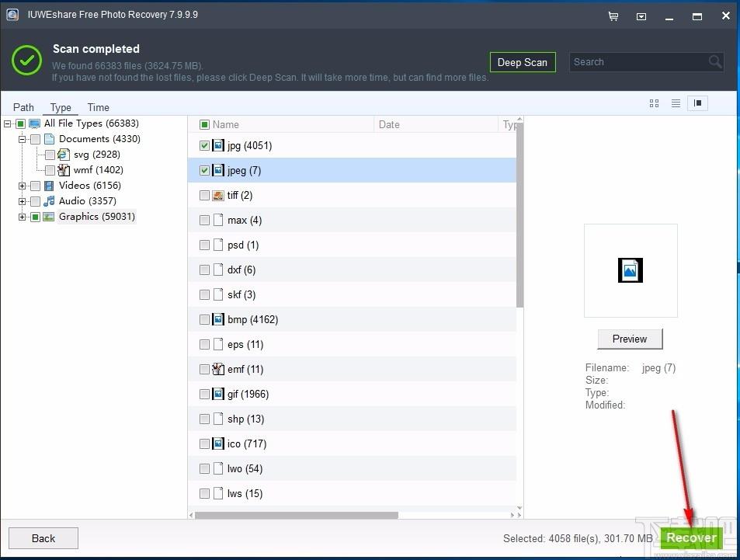Click the ico image file icon
Viewport: 740px width, 560px height.
coord(218,443)
